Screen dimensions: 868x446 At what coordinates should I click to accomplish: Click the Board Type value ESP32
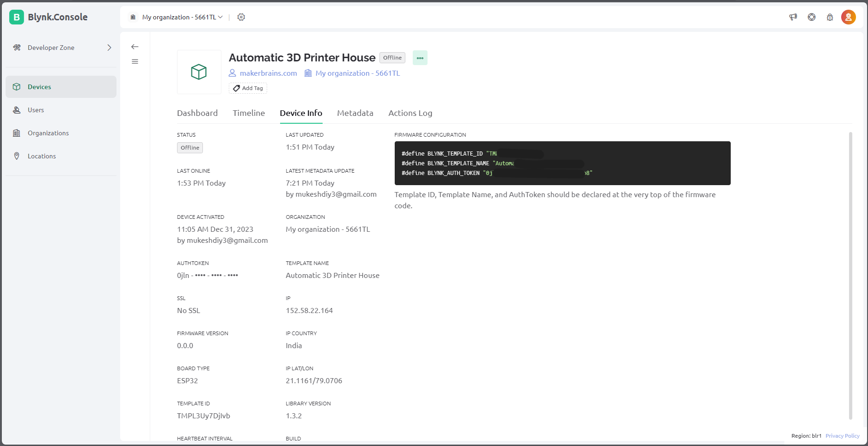[187, 380]
